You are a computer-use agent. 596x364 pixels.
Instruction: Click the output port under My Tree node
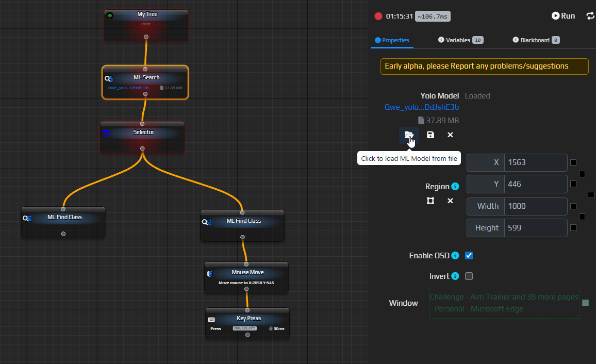pos(146,37)
